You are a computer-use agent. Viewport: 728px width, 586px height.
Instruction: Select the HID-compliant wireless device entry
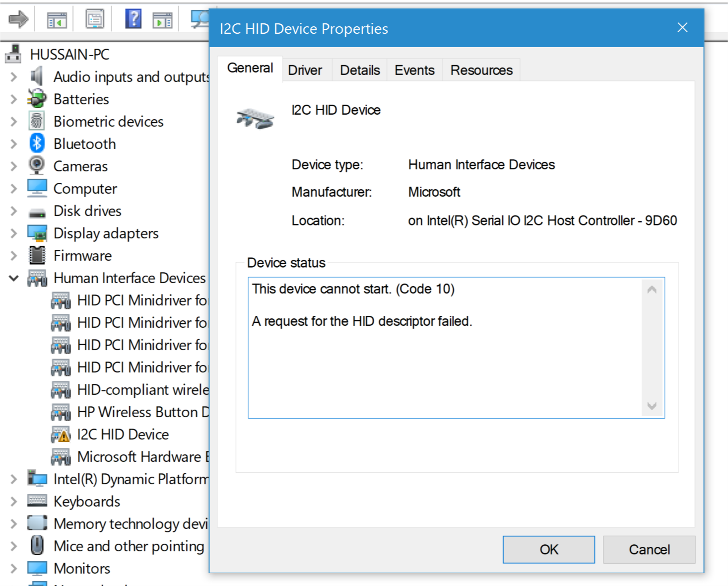143,390
